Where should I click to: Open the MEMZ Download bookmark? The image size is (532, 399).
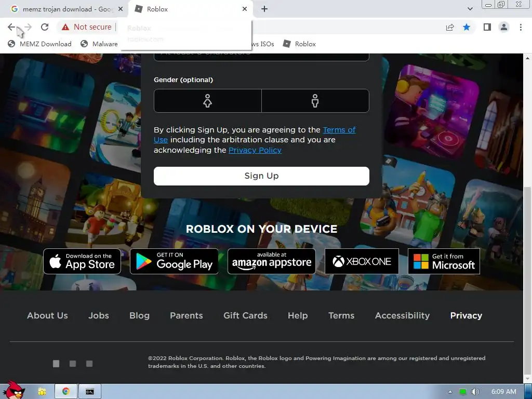pos(39,44)
